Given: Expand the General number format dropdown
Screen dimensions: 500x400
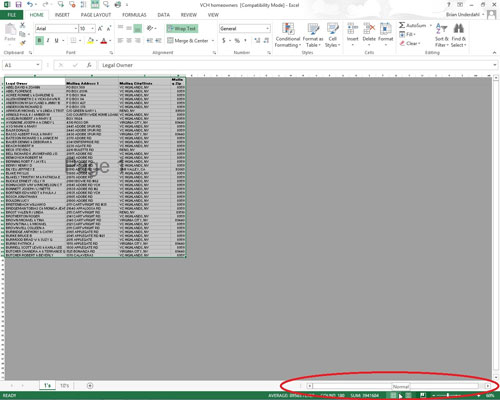Looking at the screenshot, I should [267, 29].
